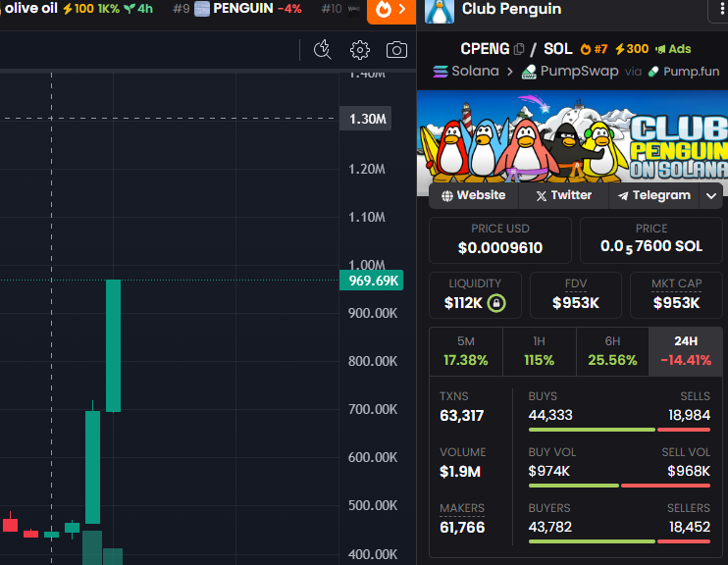Click the tallest green candlestick near 969K
Viewport: 728px width, 565px height.
point(113,346)
